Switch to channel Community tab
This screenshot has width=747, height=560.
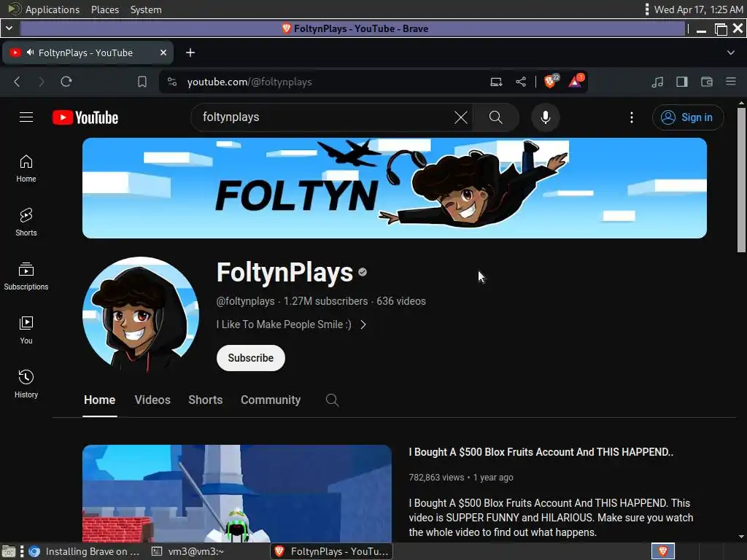coord(271,400)
